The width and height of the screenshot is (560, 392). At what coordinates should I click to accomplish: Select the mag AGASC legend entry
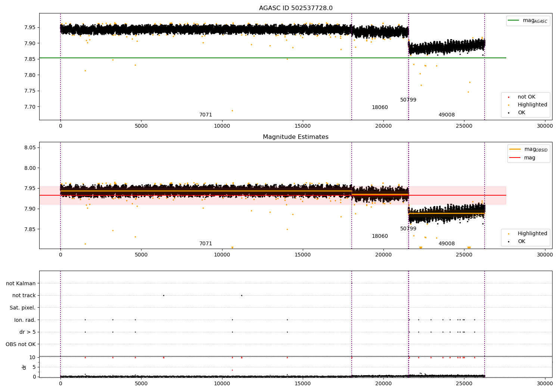[x=528, y=21]
